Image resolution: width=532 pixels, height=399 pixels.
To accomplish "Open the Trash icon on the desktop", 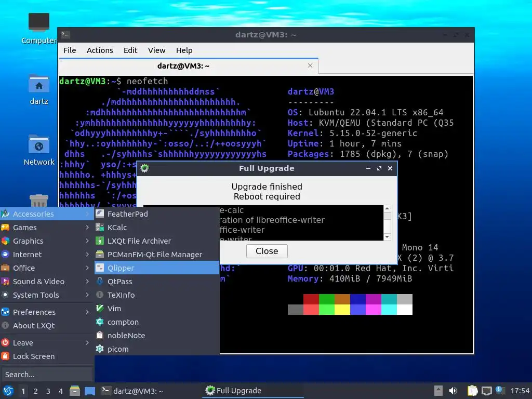I will [38, 201].
